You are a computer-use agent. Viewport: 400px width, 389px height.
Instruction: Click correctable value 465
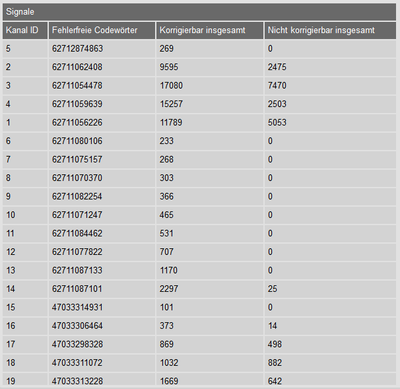(x=166, y=215)
